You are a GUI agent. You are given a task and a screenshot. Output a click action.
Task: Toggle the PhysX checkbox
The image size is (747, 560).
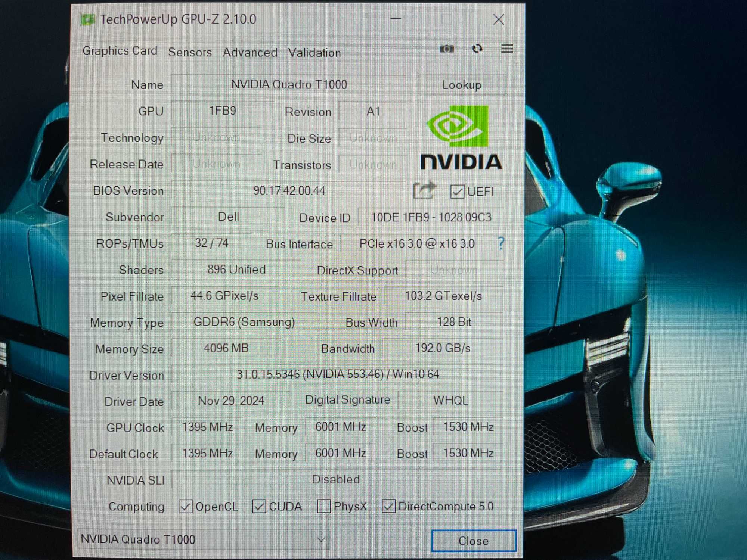tap(323, 506)
